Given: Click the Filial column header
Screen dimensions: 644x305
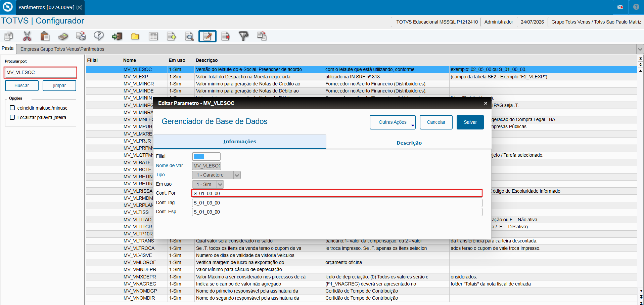Looking at the screenshot, I should (x=92, y=61).
